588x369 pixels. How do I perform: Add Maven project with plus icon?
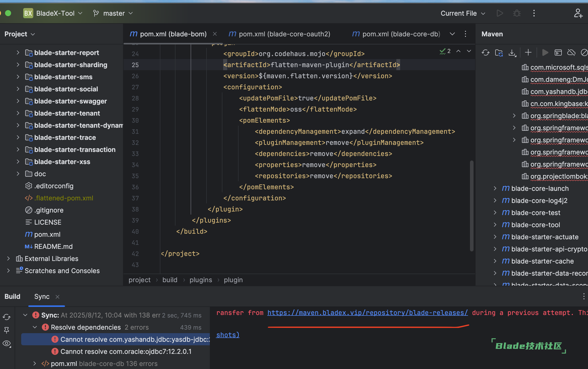click(x=528, y=52)
